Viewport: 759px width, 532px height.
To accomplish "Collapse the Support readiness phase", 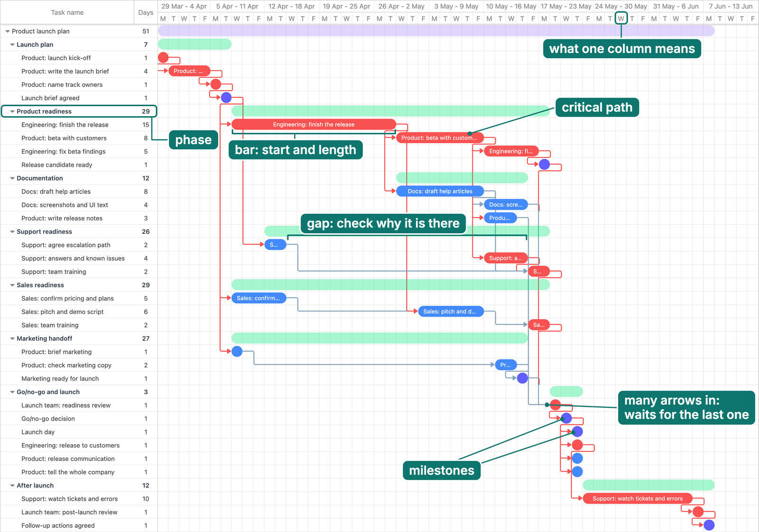I will click(12, 232).
